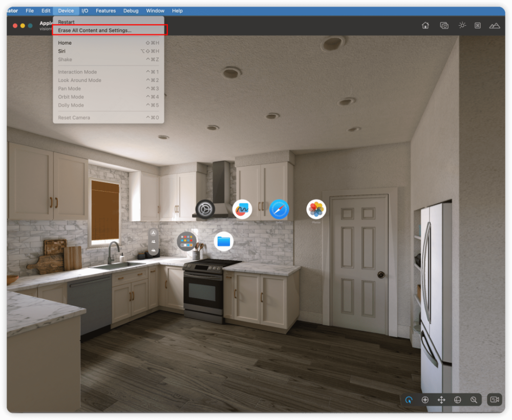
Task: Close the open Device menu
Action: point(66,11)
